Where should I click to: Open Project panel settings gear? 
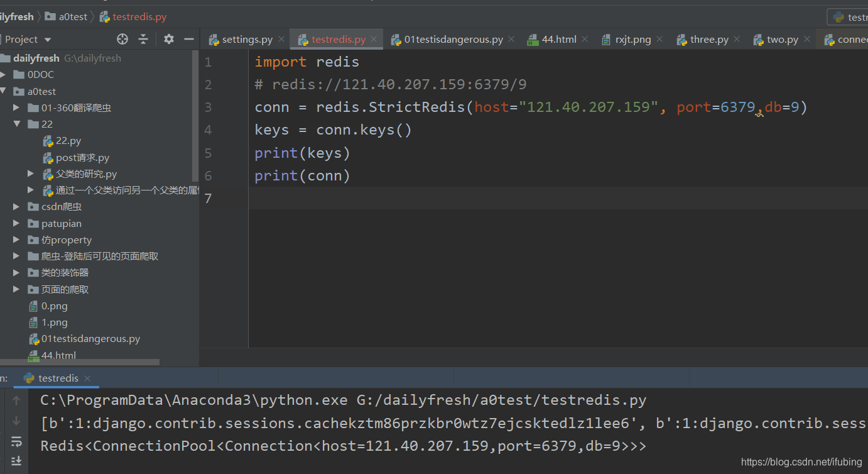click(169, 39)
